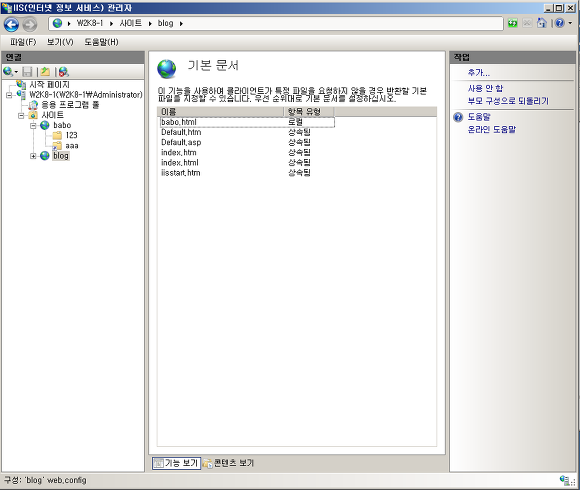
Task: Select the 123 folder in tree
Action: point(71,135)
